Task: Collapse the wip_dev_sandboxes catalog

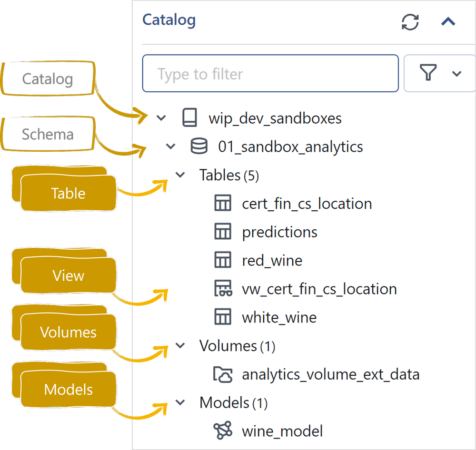Action: 161,117
